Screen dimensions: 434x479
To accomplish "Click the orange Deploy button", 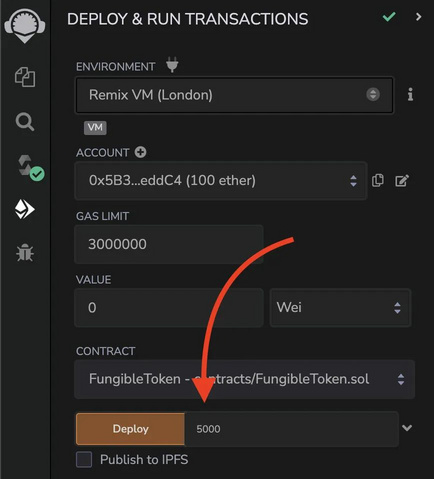I will [130, 429].
